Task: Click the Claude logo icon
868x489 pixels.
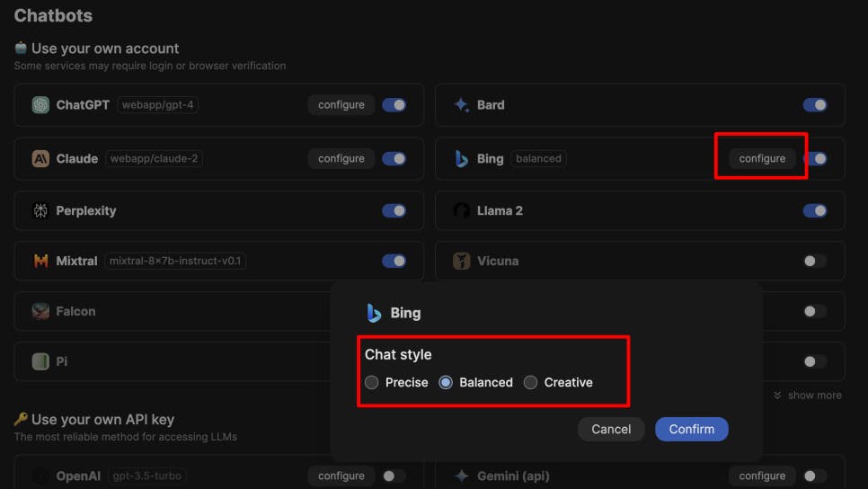Action: pos(40,158)
